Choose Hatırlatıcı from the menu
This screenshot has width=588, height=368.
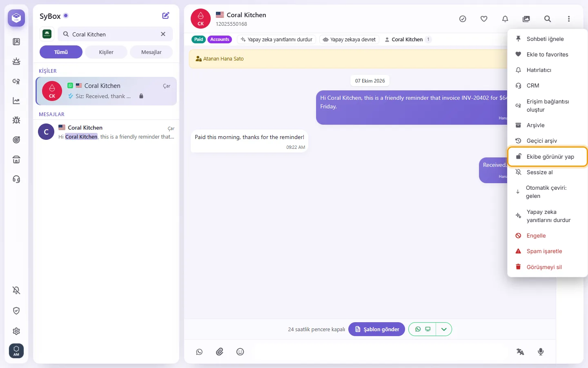click(547, 70)
